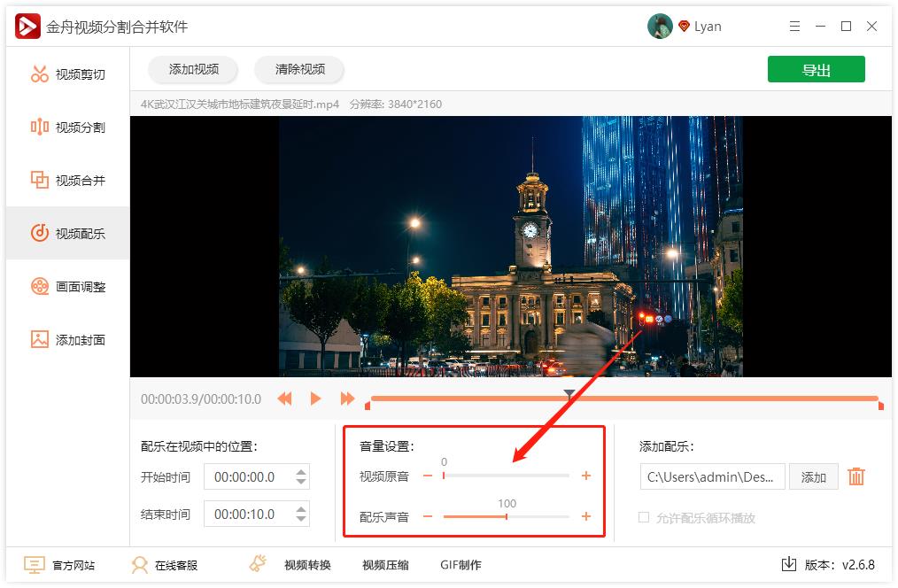
Task: Click the Lyan user avatar
Action: coord(660,27)
